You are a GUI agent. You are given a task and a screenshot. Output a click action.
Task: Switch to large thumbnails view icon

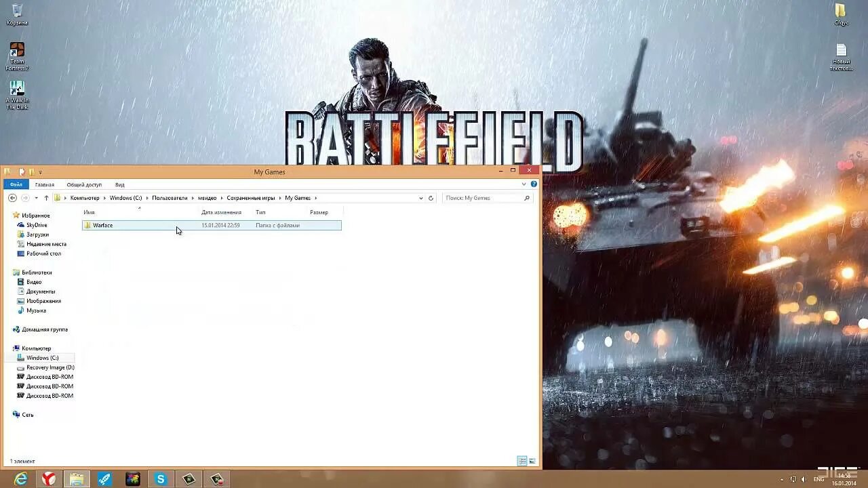(532, 461)
